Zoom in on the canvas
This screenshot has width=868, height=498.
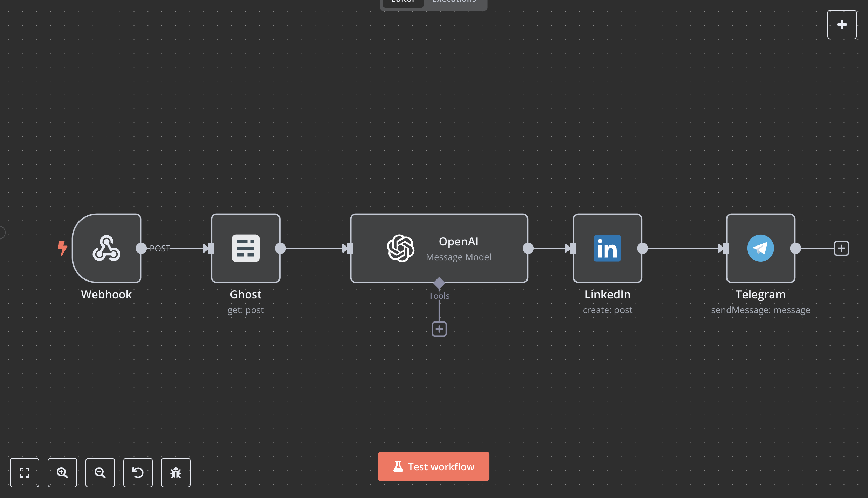point(62,472)
